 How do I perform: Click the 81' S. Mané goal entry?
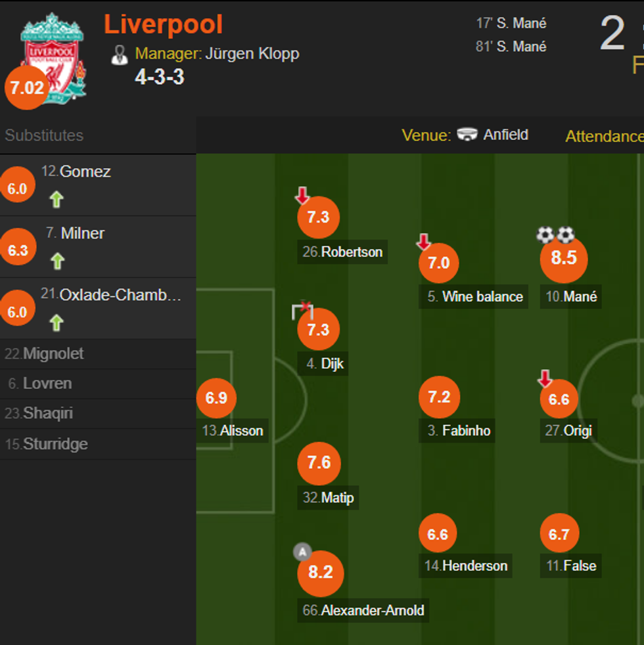tap(511, 47)
